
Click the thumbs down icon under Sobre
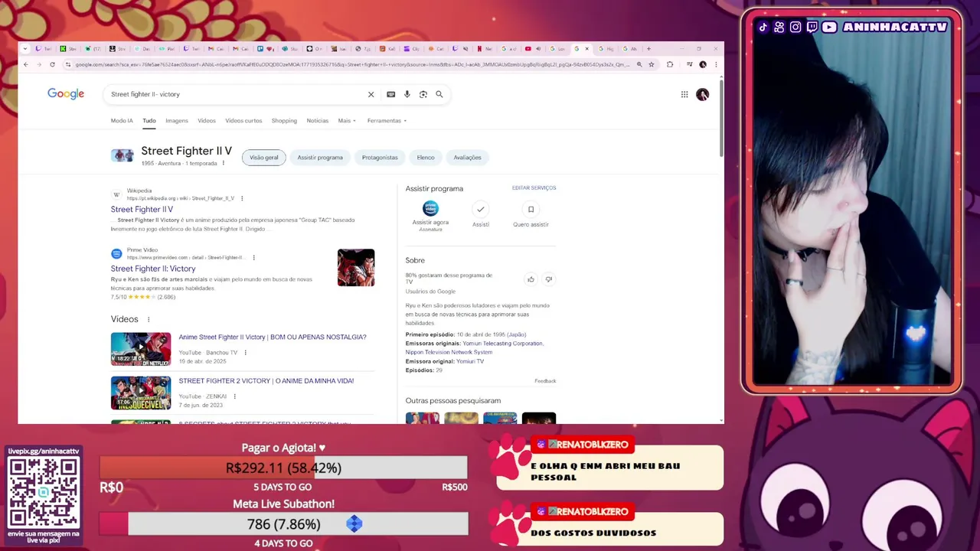(x=548, y=279)
